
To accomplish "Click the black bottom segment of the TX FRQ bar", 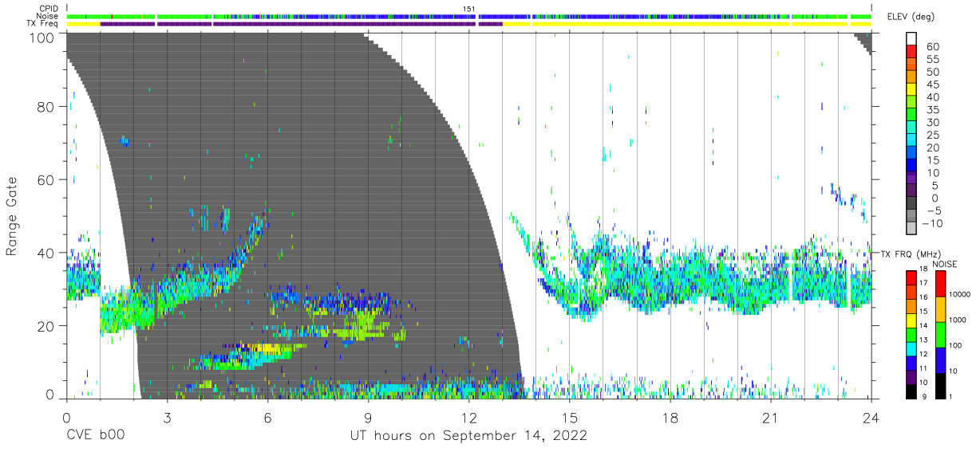I will coord(912,391).
